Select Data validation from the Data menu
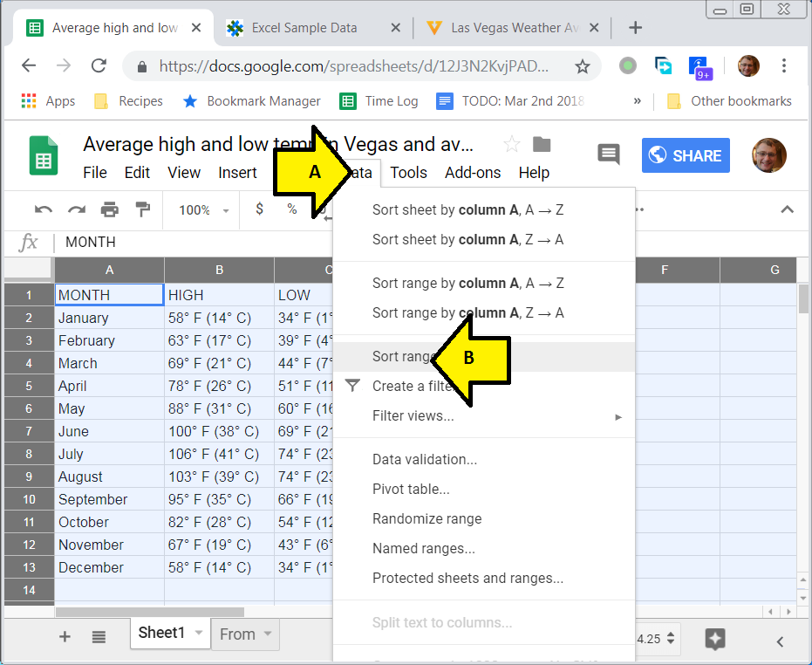The image size is (812, 665). 484,459
